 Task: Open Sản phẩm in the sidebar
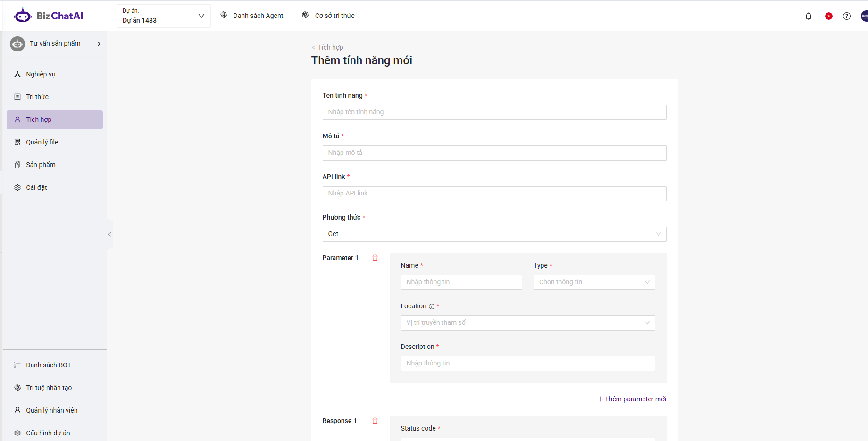(55, 165)
